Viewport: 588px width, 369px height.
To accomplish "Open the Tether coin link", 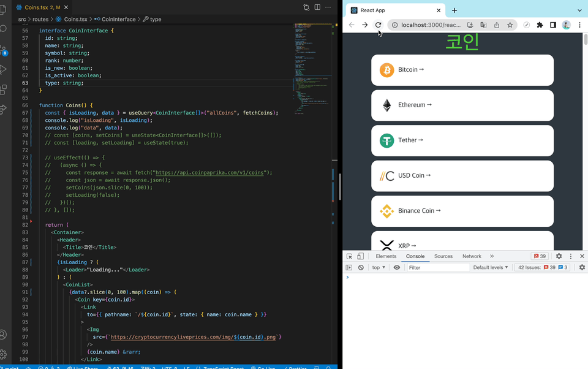I will [x=462, y=140].
